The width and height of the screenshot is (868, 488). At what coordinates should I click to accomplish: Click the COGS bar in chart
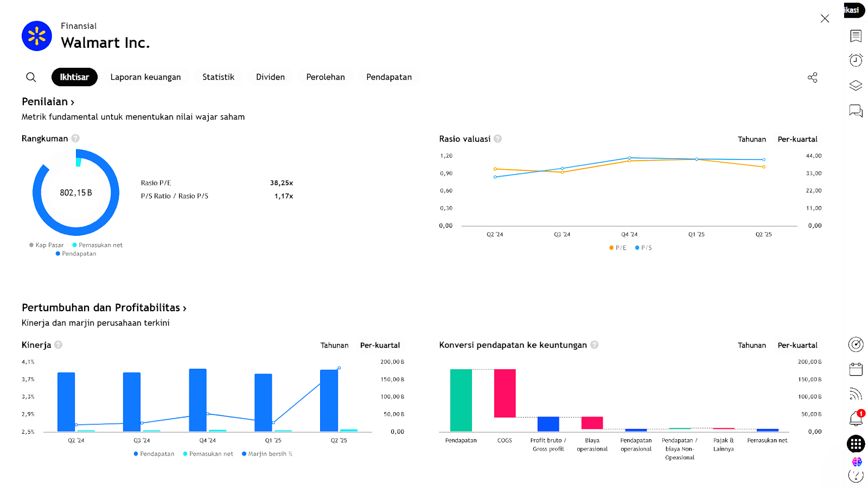[x=505, y=393]
